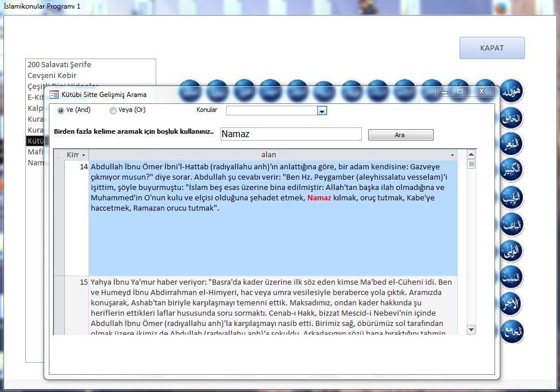This screenshot has height=392, width=560.
Task: Click the Hüvallah calligraphy sphere icon
Action: (x=511, y=91)
